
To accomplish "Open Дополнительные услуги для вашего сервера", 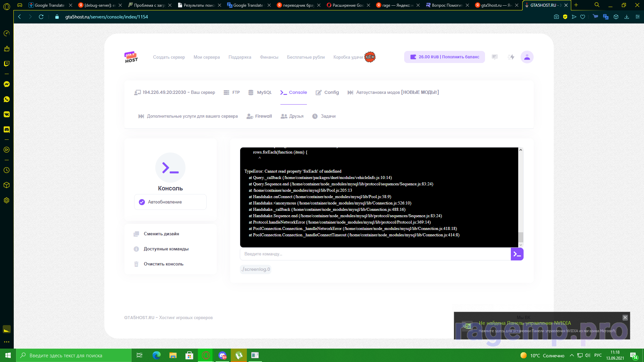I will (188, 116).
